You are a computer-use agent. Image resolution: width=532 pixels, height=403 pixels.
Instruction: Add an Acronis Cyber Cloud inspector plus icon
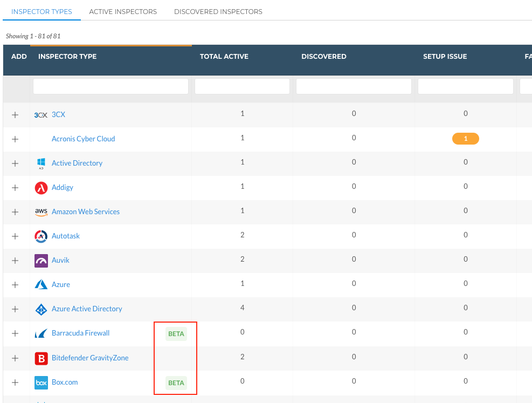pyautogui.click(x=15, y=139)
